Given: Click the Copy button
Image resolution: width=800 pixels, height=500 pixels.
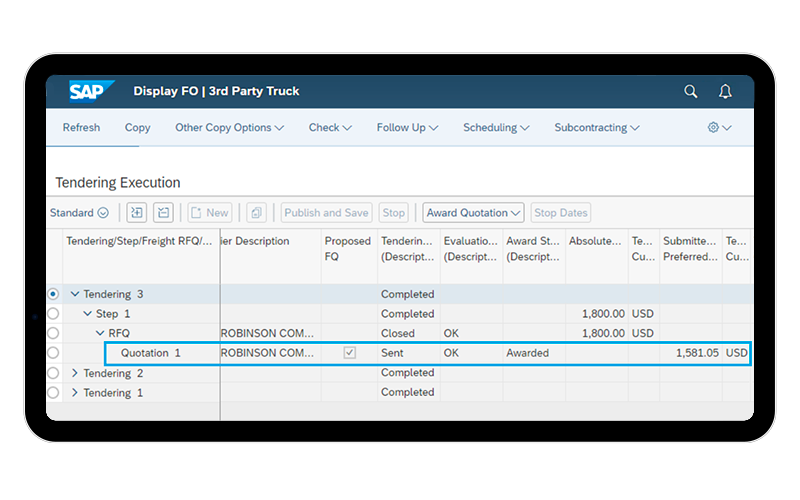Looking at the screenshot, I should tap(138, 128).
